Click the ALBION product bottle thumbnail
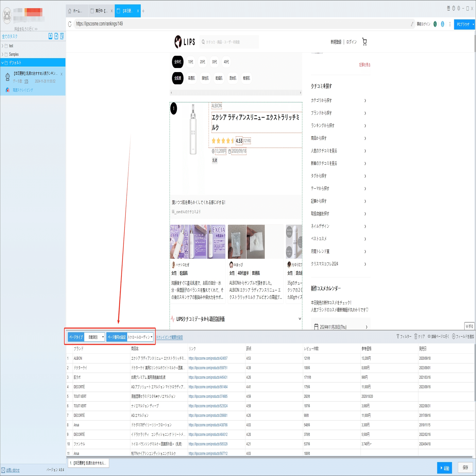This screenshot has height=476, width=476. (193, 129)
